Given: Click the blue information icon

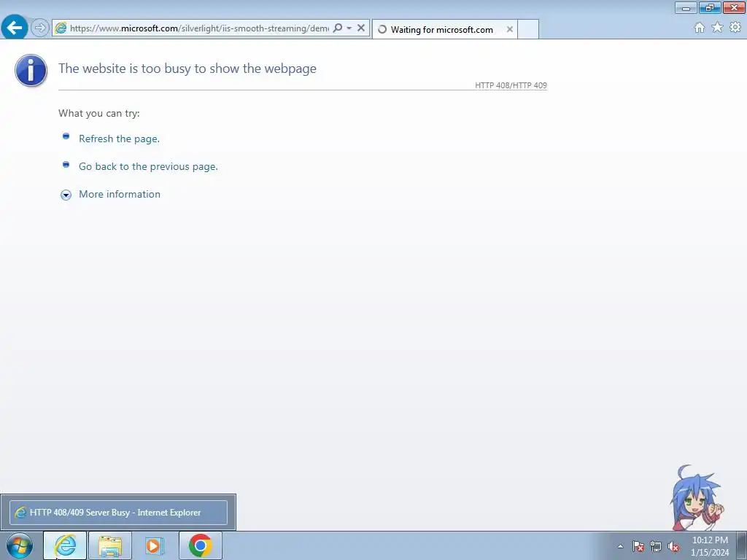Looking at the screenshot, I should coord(31,70).
